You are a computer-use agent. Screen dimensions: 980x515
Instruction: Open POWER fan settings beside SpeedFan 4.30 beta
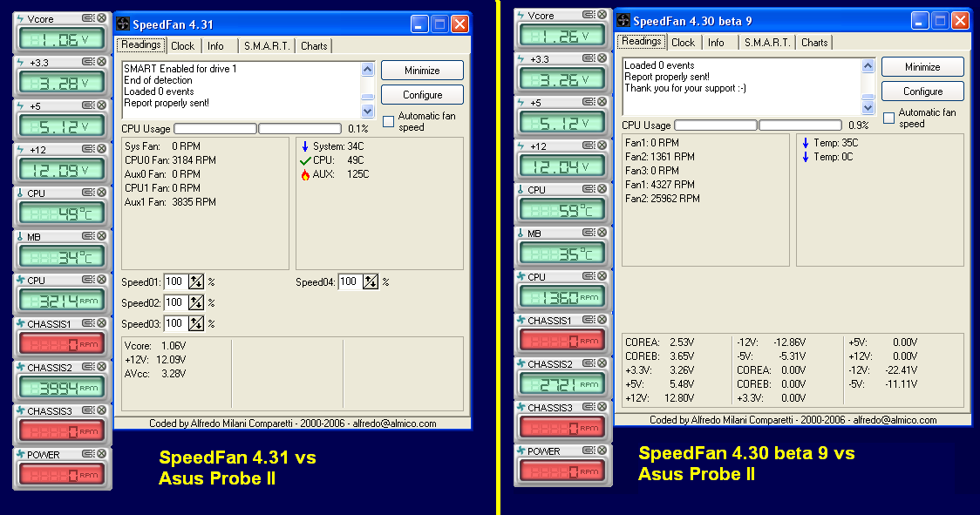[x=589, y=450]
